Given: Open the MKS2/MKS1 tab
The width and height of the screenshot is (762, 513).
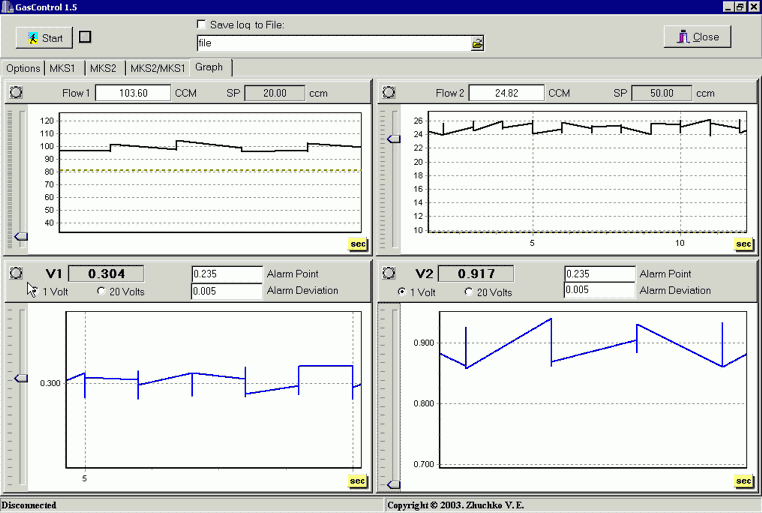Looking at the screenshot, I should [158, 68].
